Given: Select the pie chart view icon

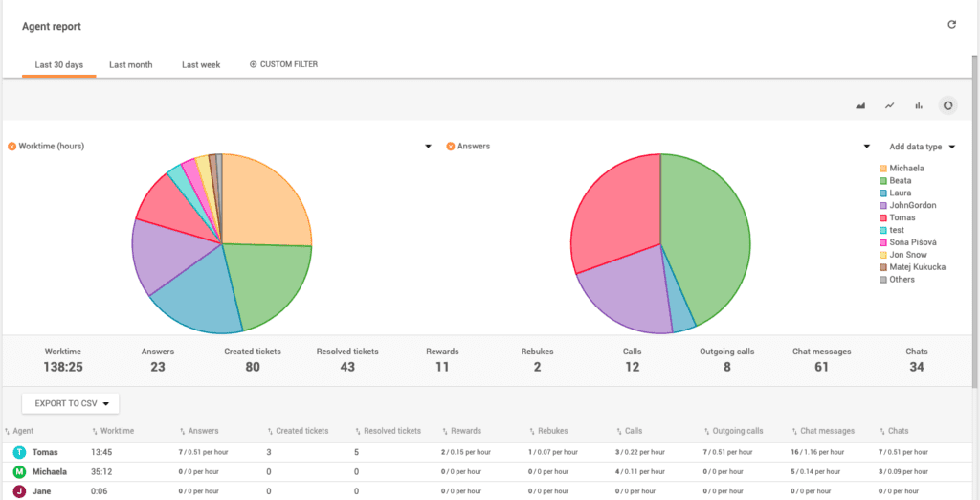Looking at the screenshot, I should click(x=947, y=105).
